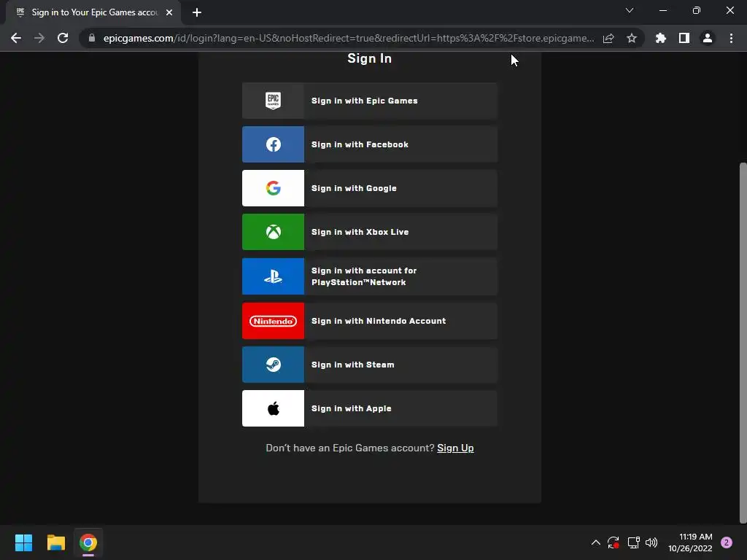The image size is (747, 560).
Task: Choose Sign in with Nintendo Account
Action: [x=370, y=321]
